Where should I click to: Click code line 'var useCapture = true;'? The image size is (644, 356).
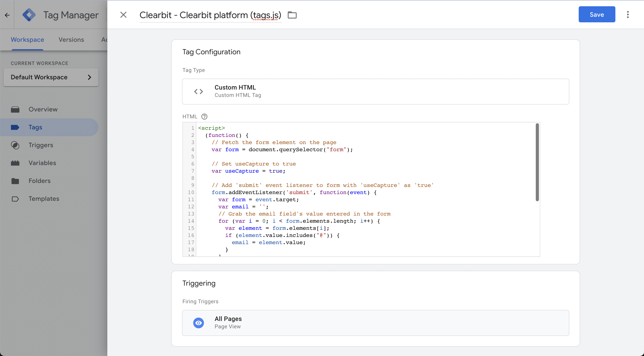pos(248,171)
